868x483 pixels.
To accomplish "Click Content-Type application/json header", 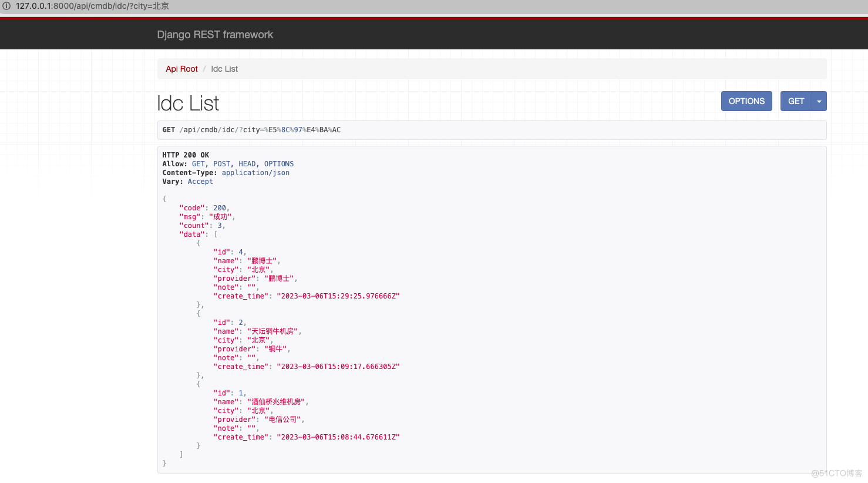I will tap(226, 173).
